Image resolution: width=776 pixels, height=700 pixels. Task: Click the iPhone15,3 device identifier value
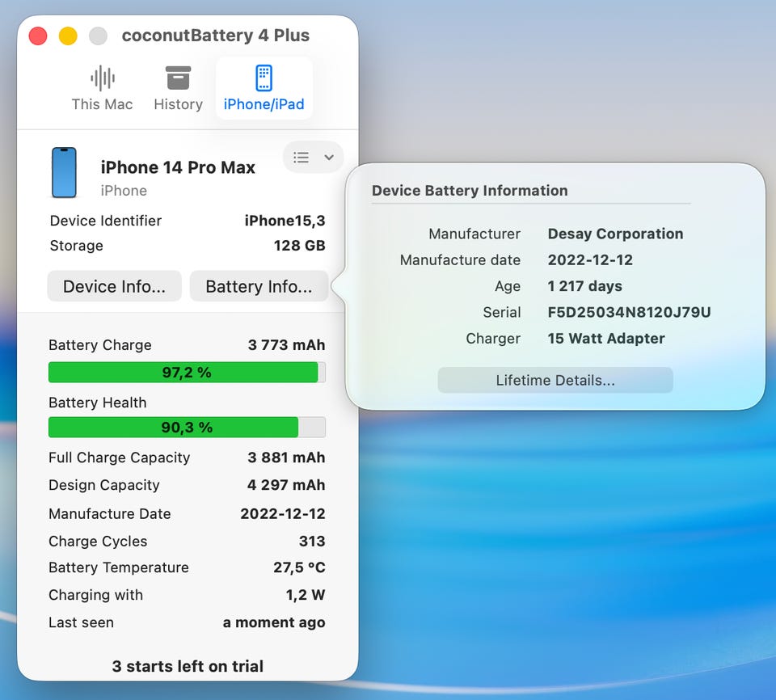click(285, 221)
